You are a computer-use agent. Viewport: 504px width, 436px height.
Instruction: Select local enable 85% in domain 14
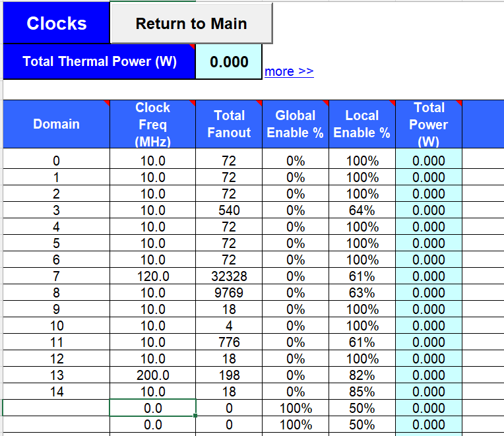click(362, 391)
